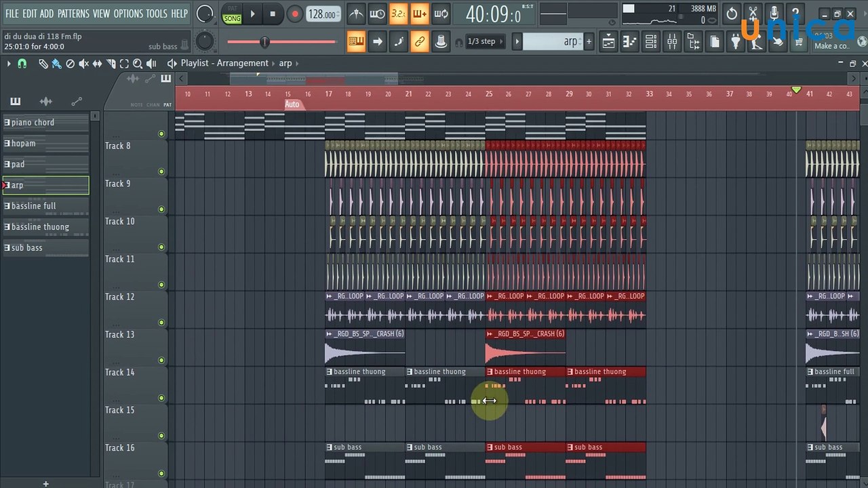The width and height of the screenshot is (868, 488).
Task: Open the audio editor scissors icon
Action: coord(753,14)
